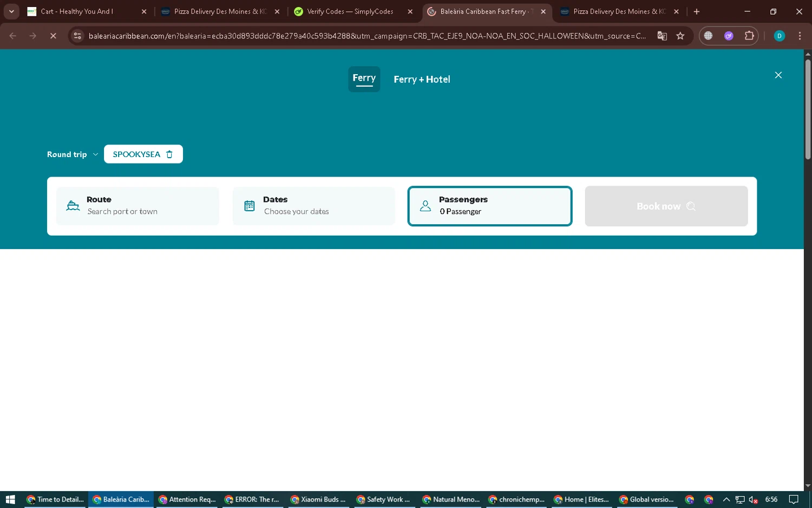Click the ferry ship icon in Route
Viewport: 812px width, 508px height.
click(x=73, y=206)
